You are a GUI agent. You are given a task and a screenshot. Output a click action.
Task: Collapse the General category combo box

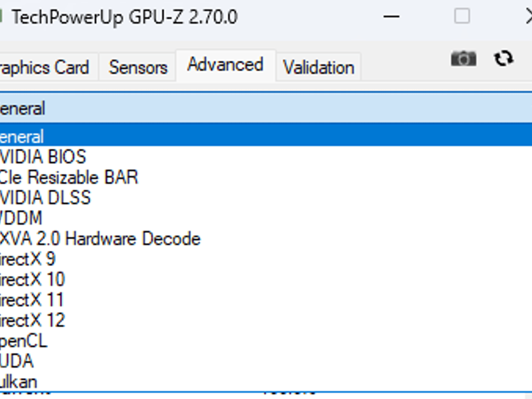tap(266, 108)
